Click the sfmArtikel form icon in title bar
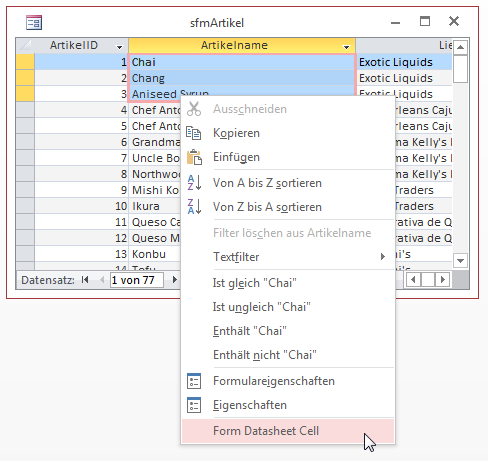The image size is (488, 461). 34,23
